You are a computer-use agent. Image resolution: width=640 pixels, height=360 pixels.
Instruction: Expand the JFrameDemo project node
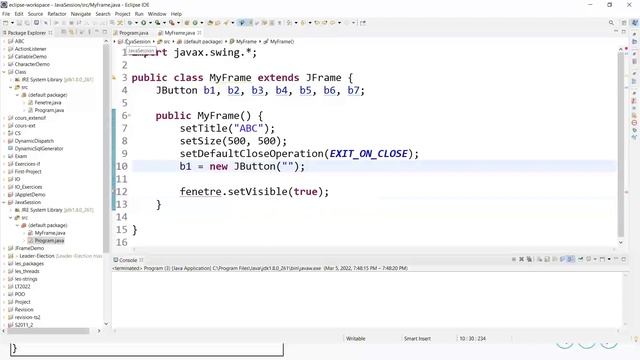(x=4, y=248)
